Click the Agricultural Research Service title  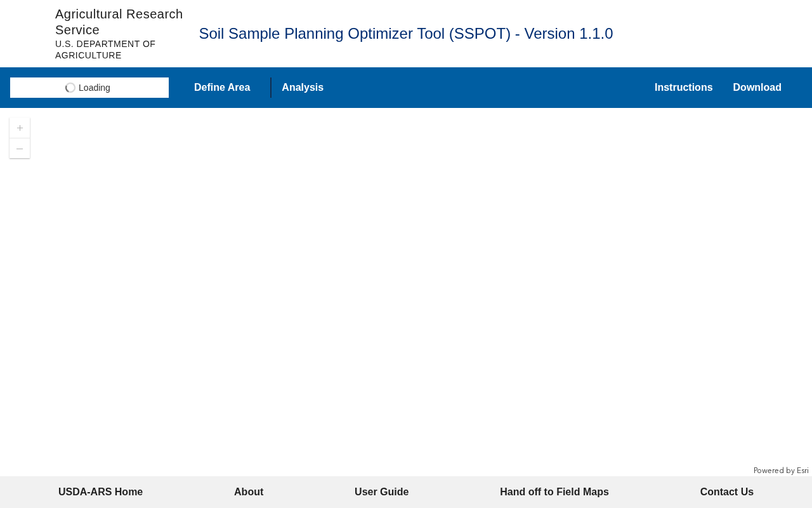tap(119, 22)
